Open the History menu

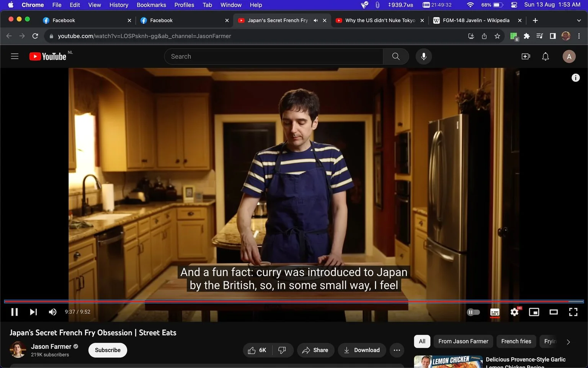pos(119,5)
